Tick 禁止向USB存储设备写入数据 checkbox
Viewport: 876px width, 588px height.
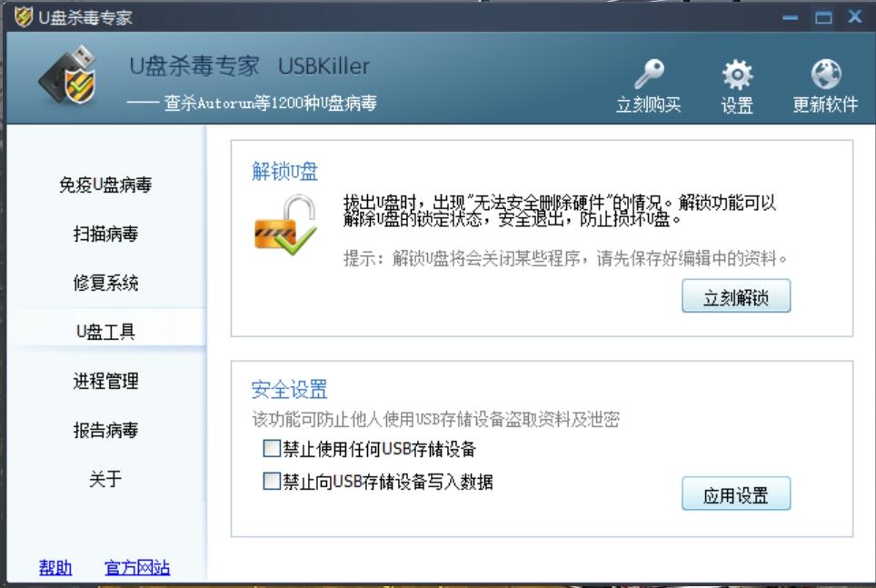272,481
